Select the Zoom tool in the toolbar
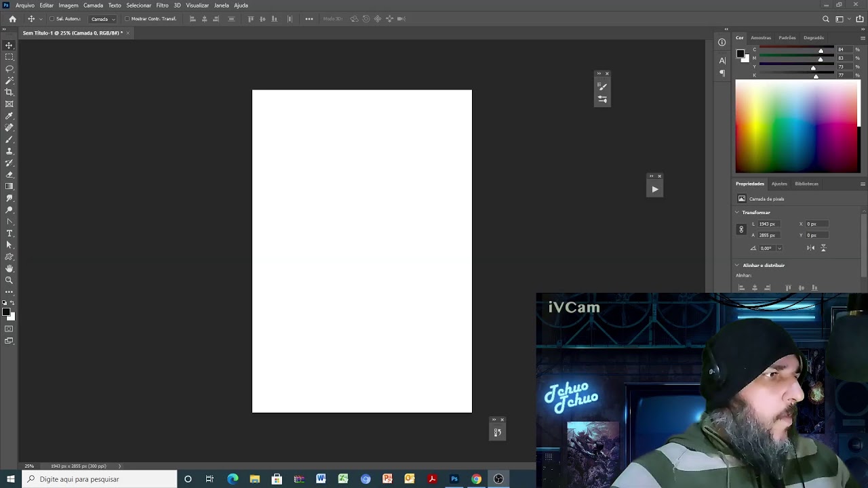The image size is (868, 488). [x=9, y=280]
